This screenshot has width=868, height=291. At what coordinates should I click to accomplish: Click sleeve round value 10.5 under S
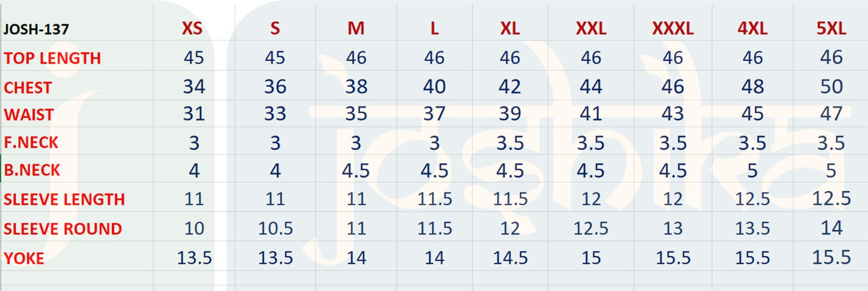[x=275, y=229]
